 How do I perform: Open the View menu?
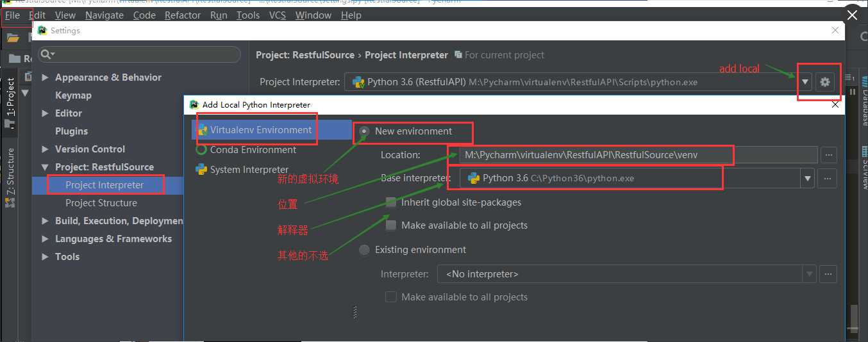(x=65, y=15)
